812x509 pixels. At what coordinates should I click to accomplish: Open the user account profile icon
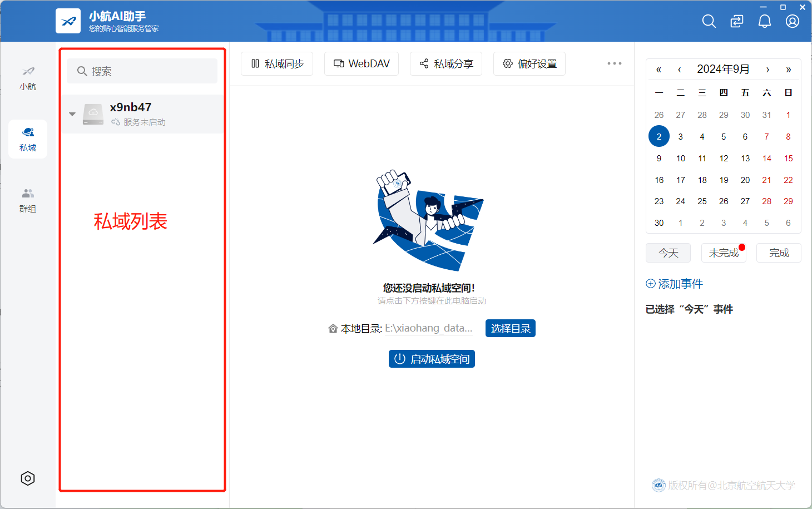[793, 21]
